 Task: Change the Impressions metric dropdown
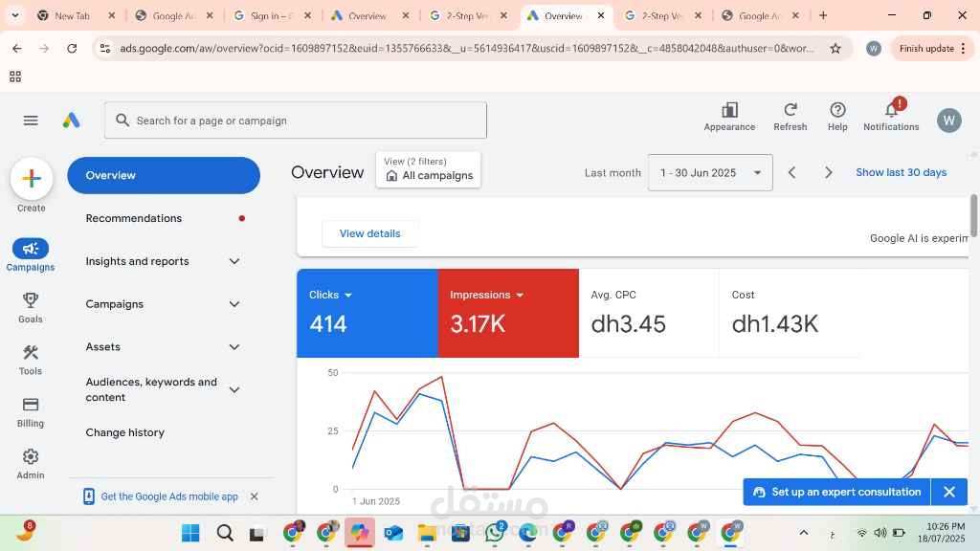[487, 295]
